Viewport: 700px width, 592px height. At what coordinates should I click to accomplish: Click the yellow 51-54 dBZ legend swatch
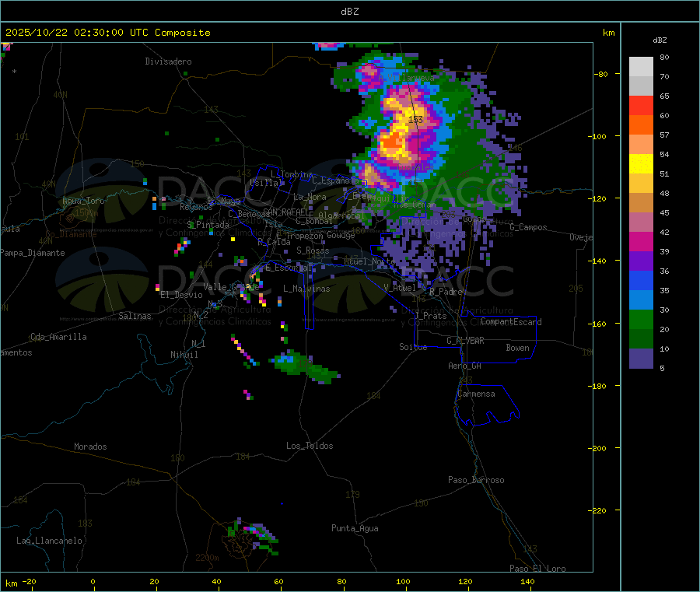point(641,164)
